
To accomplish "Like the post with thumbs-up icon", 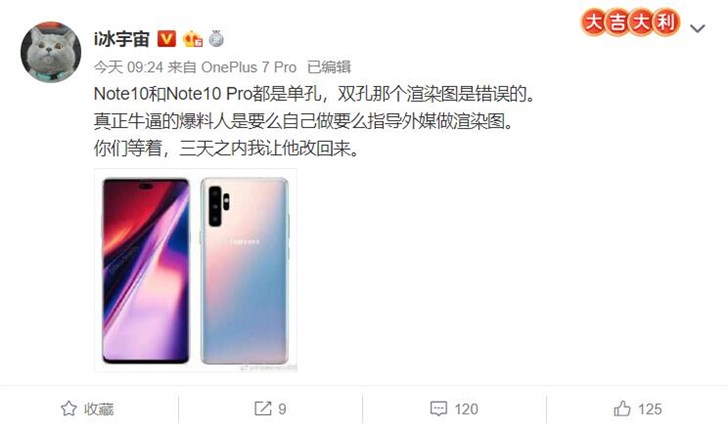I will click(x=622, y=409).
